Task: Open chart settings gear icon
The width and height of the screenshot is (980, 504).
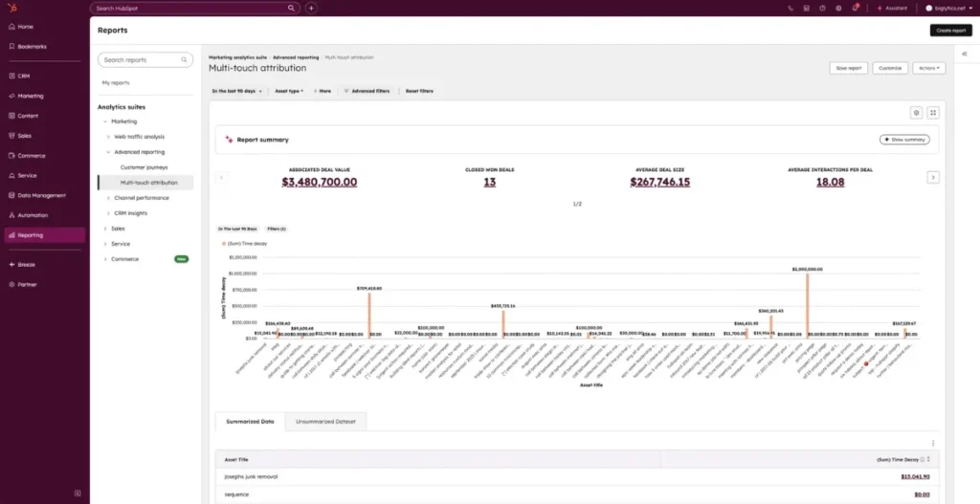Action: (916, 113)
